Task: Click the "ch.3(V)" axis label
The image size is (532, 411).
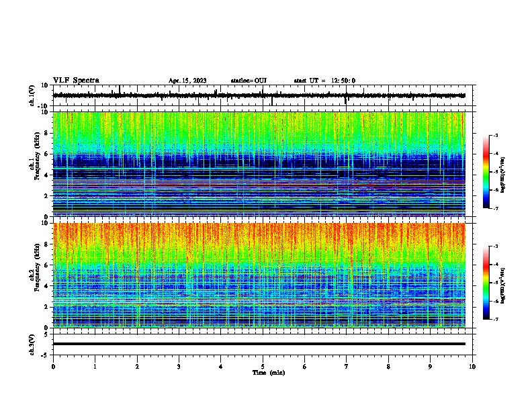Action: [x=32, y=345]
